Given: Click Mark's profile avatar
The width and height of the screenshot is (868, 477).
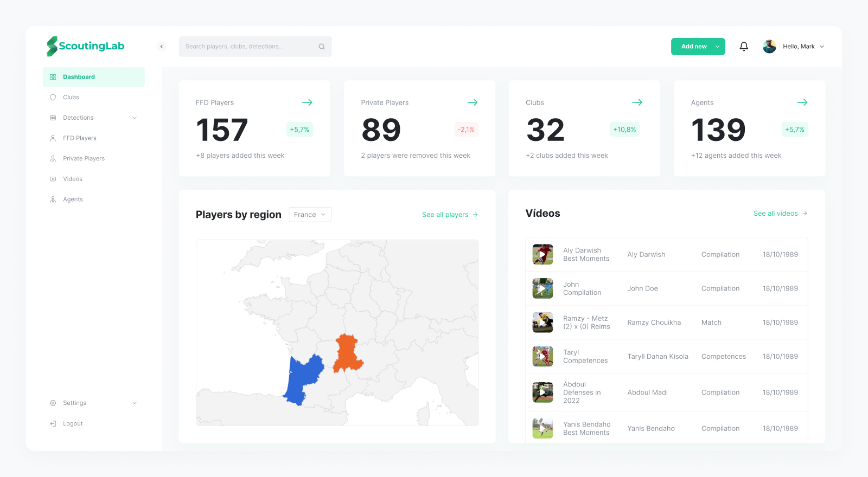Looking at the screenshot, I should (x=769, y=47).
